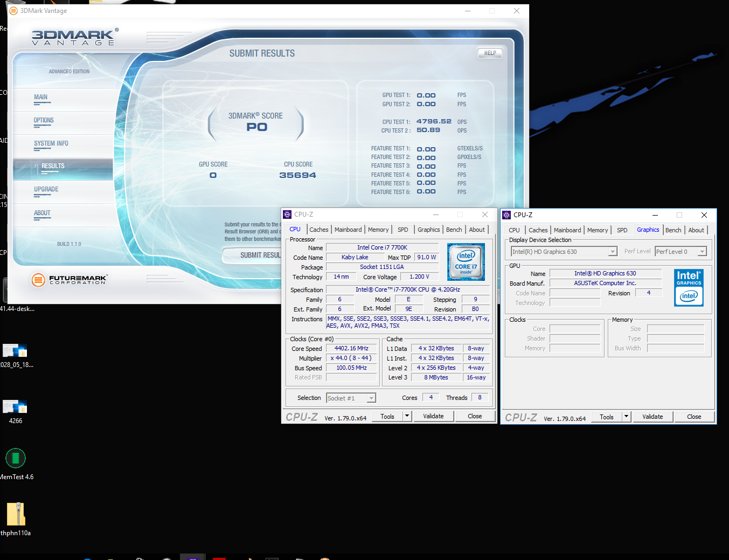The height and width of the screenshot is (560, 729).
Task: Click the Core Voltage 1.200 V value
Action: click(419, 277)
